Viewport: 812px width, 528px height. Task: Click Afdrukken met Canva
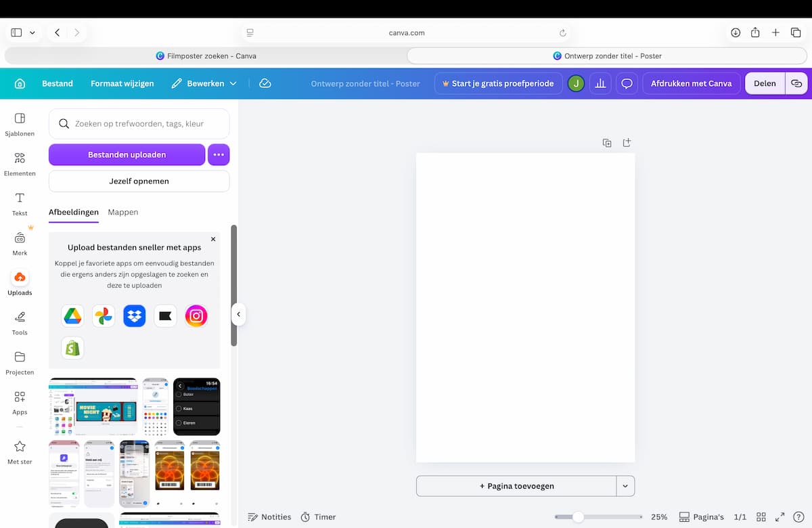[x=691, y=83]
